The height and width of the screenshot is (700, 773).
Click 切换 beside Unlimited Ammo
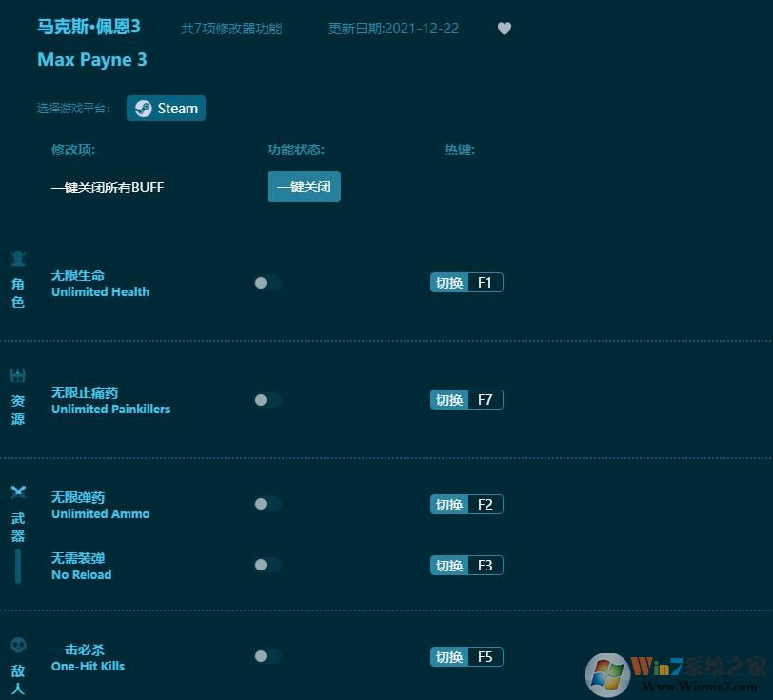[448, 504]
